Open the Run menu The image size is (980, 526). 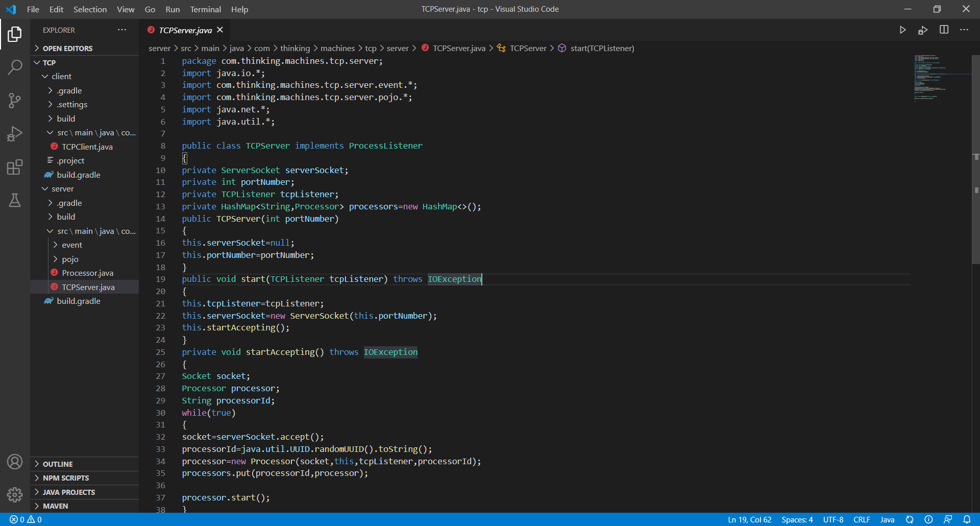173,9
